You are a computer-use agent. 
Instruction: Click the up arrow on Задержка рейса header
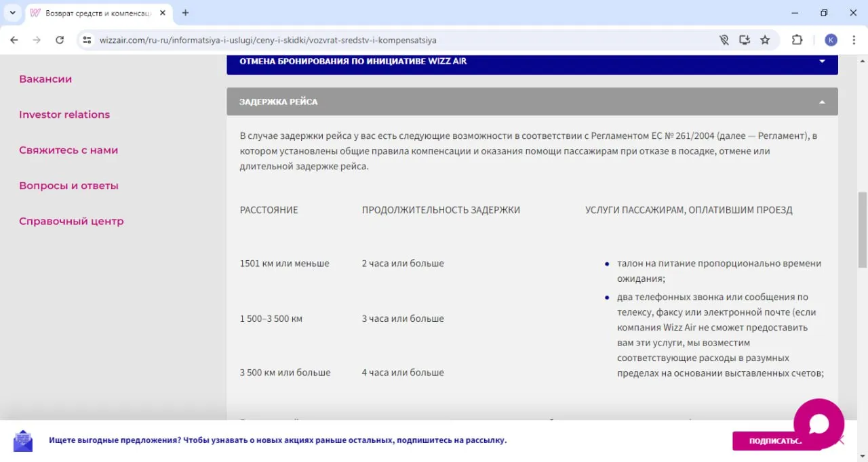pyautogui.click(x=822, y=102)
